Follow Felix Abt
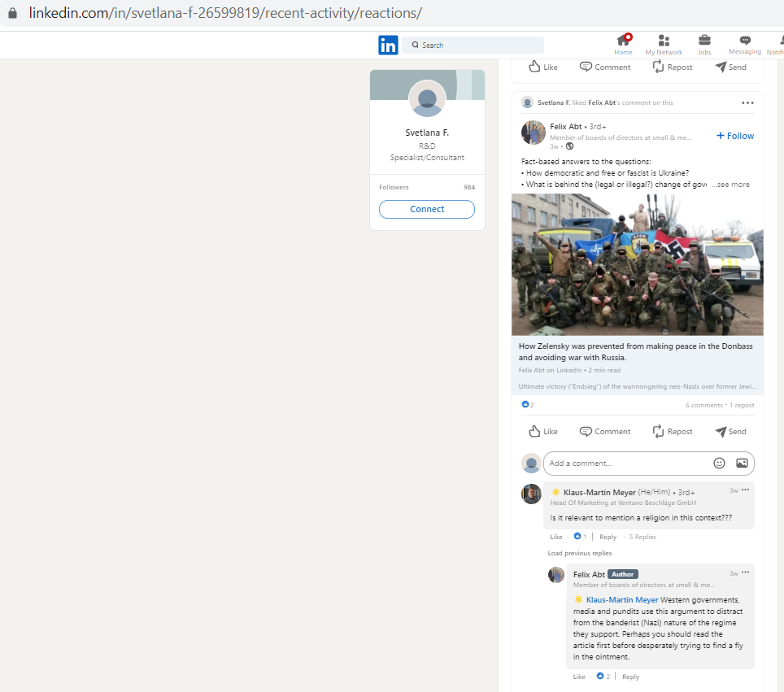The height and width of the screenshot is (692, 784). click(x=735, y=136)
